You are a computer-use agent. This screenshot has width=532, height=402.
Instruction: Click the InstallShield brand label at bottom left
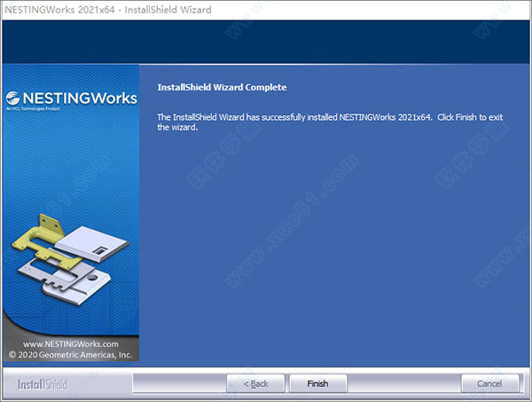(43, 384)
